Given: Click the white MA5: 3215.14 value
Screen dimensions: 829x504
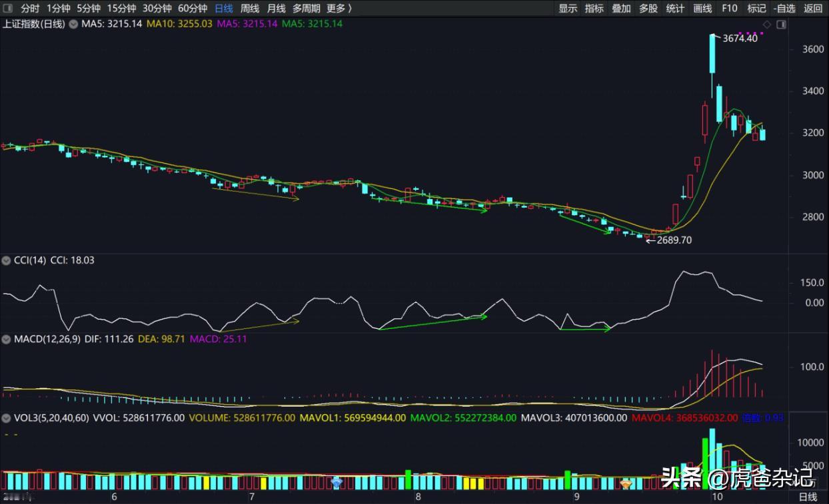Looking at the screenshot, I should [x=112, y=24].
